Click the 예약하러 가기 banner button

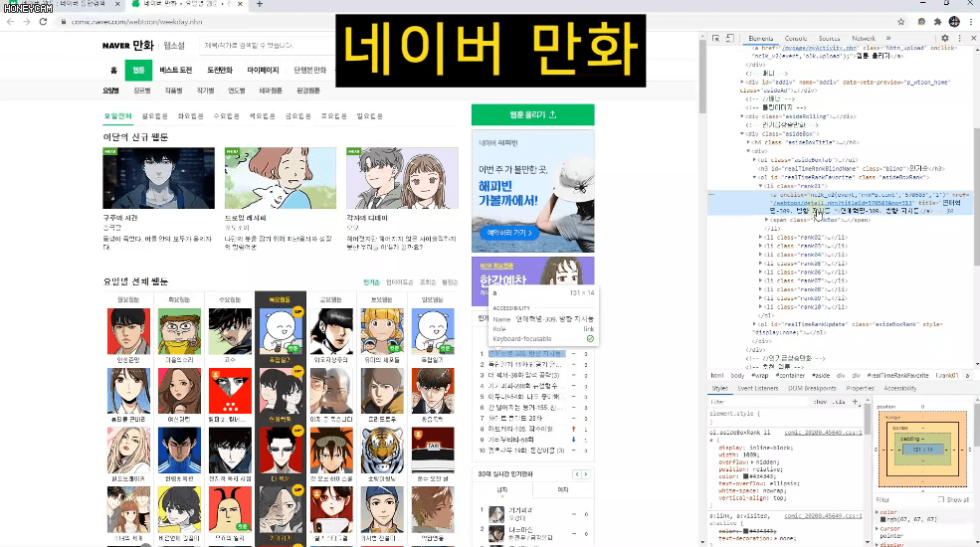point(509,233)
